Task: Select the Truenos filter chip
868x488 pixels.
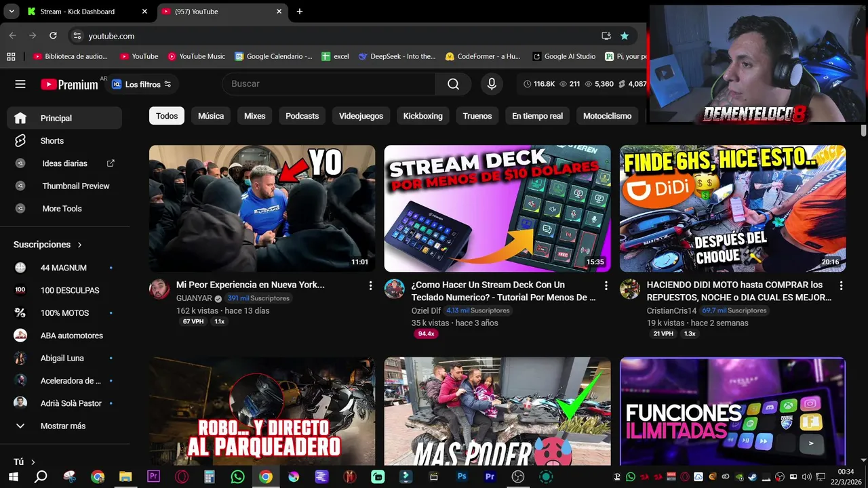Action: click(477, 116)
